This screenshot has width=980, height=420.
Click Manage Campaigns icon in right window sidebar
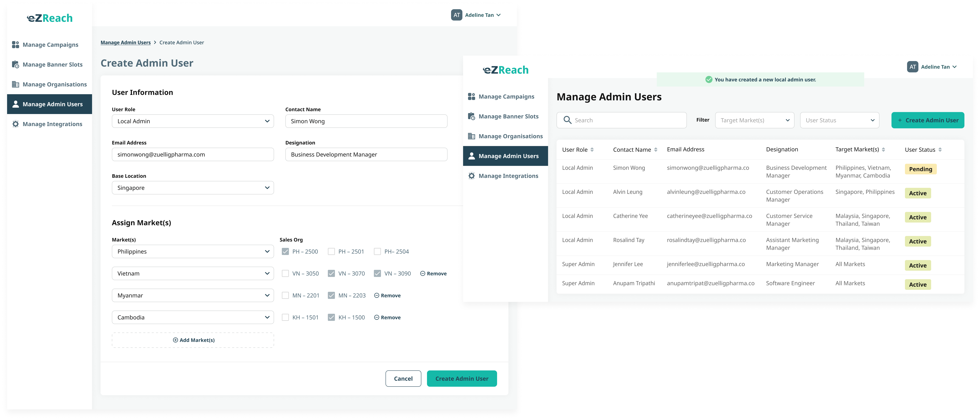click(471, 96)
